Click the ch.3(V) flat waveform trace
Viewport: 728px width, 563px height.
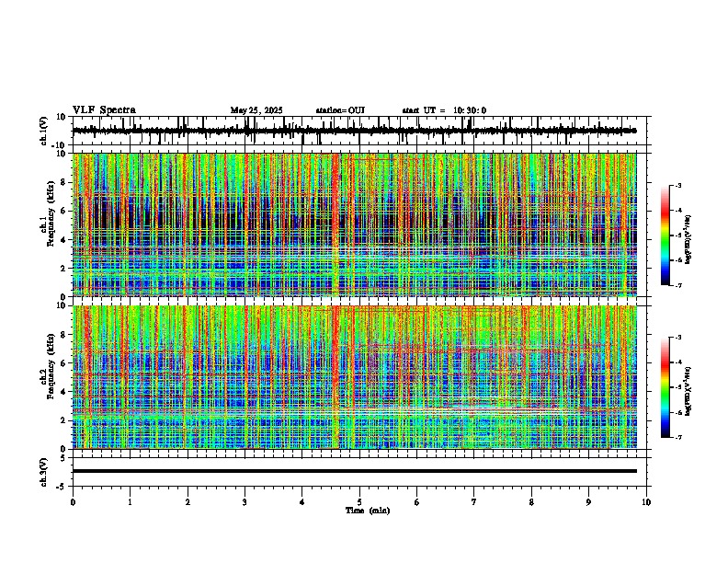point(355,471)
